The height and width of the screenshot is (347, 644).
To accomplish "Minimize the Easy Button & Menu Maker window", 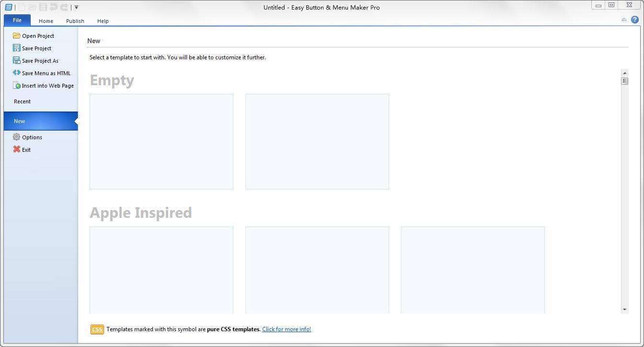I will coord(598,5).
